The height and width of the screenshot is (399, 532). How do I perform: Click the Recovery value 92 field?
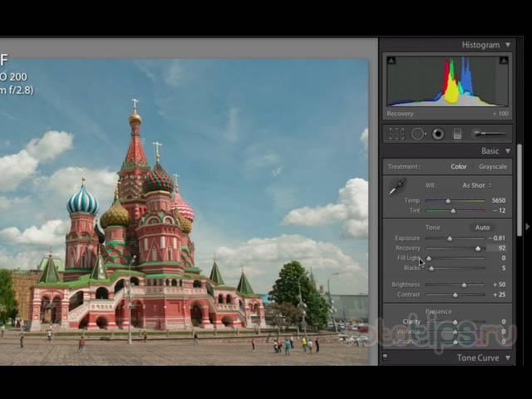tap(497, 248)
